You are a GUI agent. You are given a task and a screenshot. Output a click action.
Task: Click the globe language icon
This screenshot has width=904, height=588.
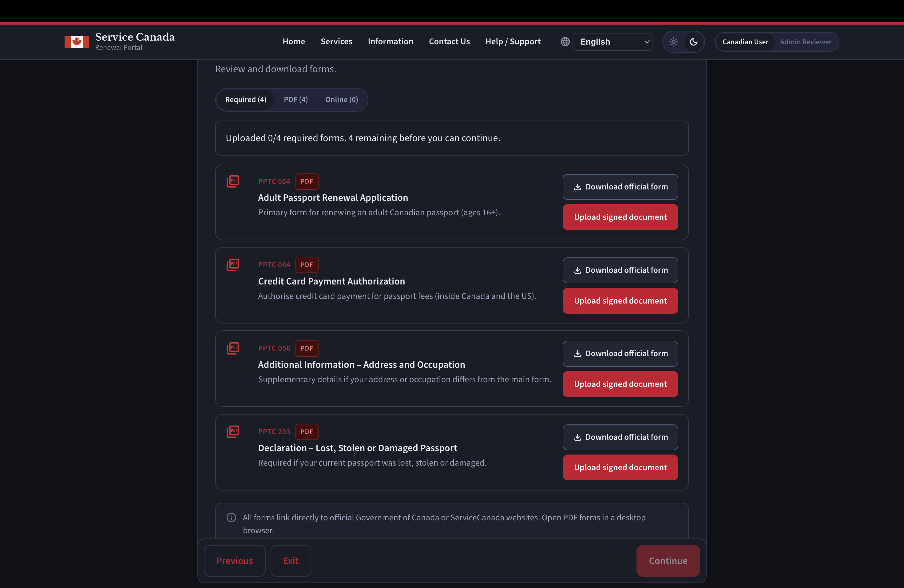click(x=565, y=42)
